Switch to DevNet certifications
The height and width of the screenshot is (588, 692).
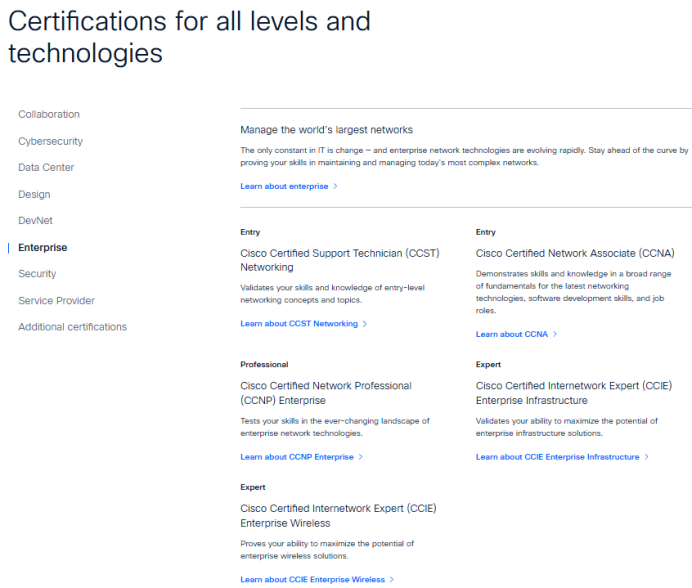(35, 221)
